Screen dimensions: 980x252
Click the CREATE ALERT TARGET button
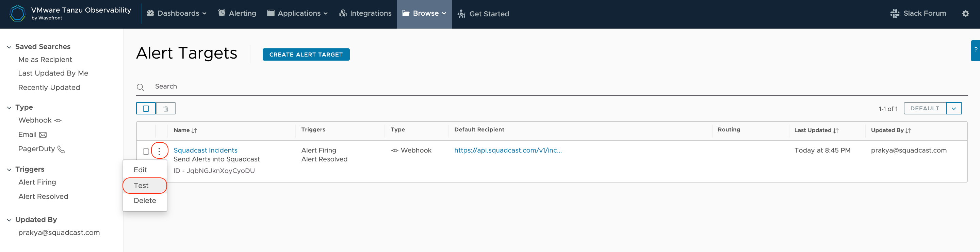click(x=306, y=54)
